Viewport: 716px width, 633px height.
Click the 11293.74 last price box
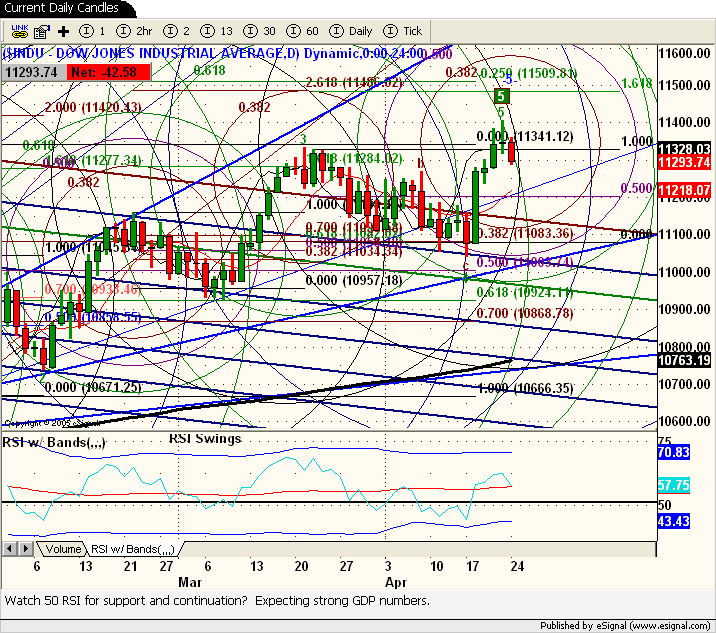point(35,71)
